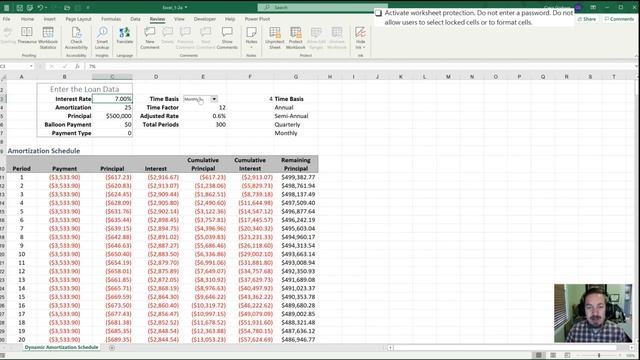Switch to the Home tab
This screenshot has height=360, width=640.
coord(27,19)
